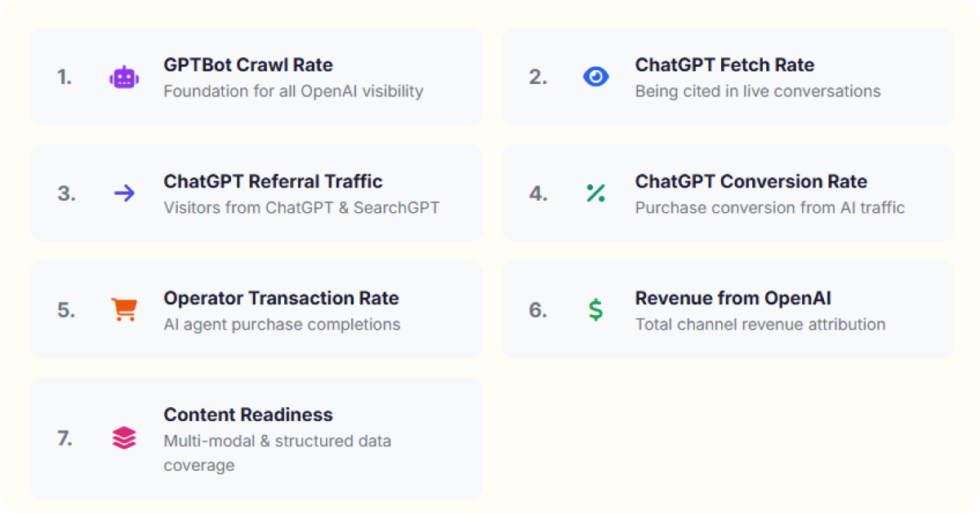Image resolution: width=980 pixels, height=514 pixels.
Task: Click the purple robot icon
Action: [124, 78]
